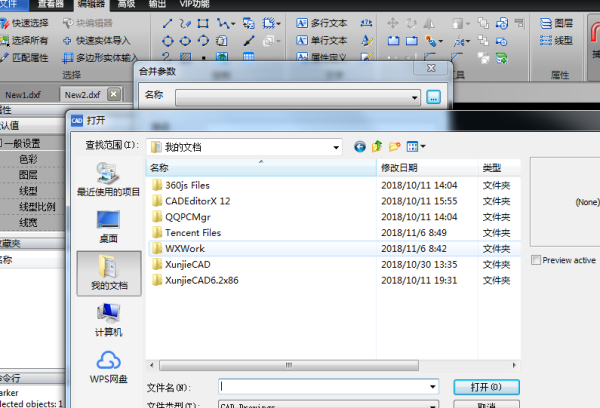This screenshot has width=600, height=408.
Task: Open WPS网盘 in places bar
Action: [109, 367]
